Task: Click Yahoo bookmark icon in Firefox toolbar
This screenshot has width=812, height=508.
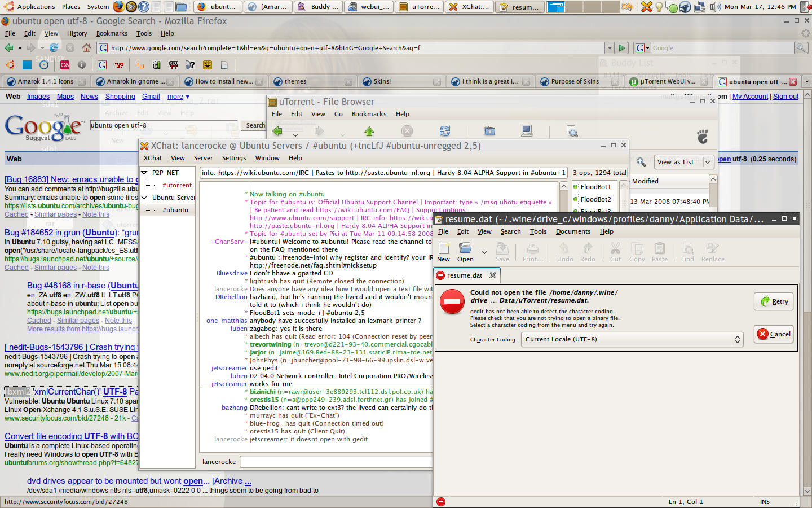Action: coord(119,65)
